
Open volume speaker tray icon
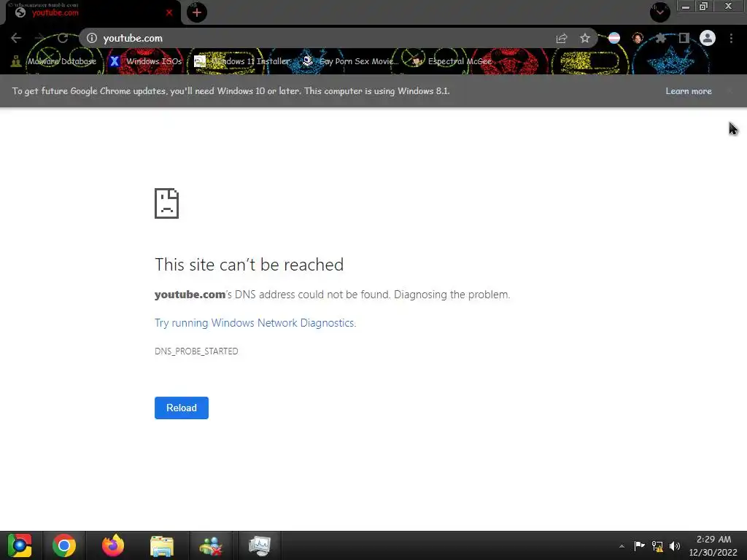point(675,546)
